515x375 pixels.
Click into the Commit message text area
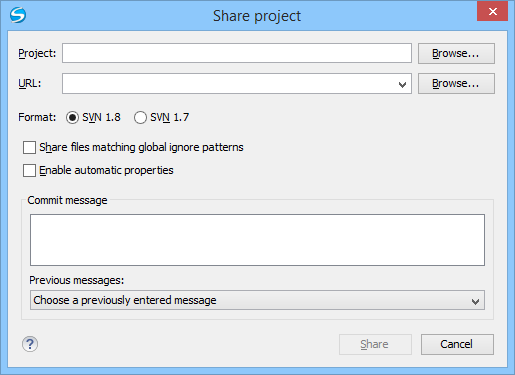257,240
